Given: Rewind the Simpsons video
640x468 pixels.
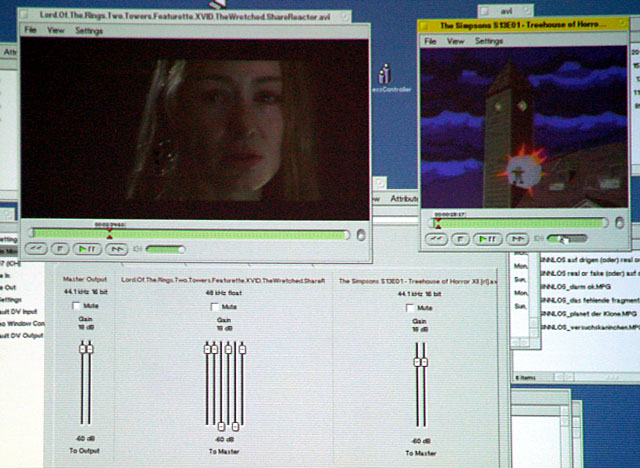Looking at the screenshot, I should [x=436, y=239].
